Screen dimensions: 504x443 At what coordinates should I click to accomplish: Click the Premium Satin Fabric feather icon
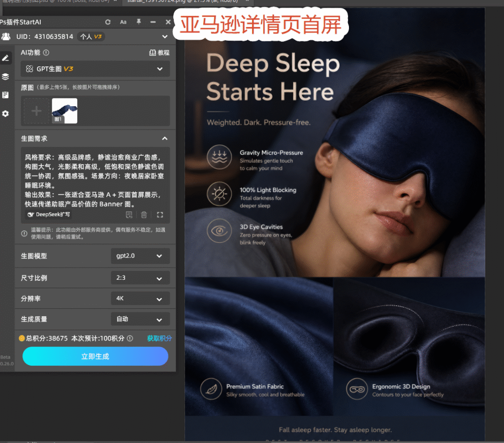(211, 389)
